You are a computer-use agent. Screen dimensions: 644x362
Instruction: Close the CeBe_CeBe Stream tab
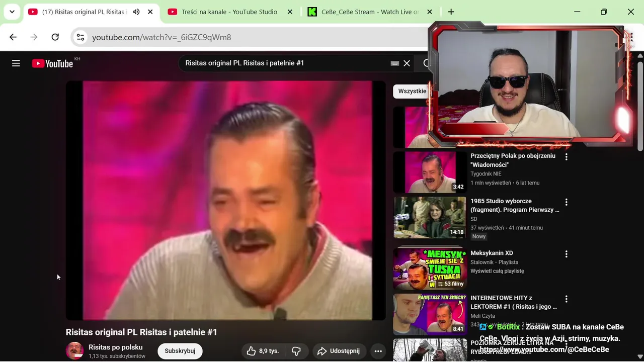429,12
